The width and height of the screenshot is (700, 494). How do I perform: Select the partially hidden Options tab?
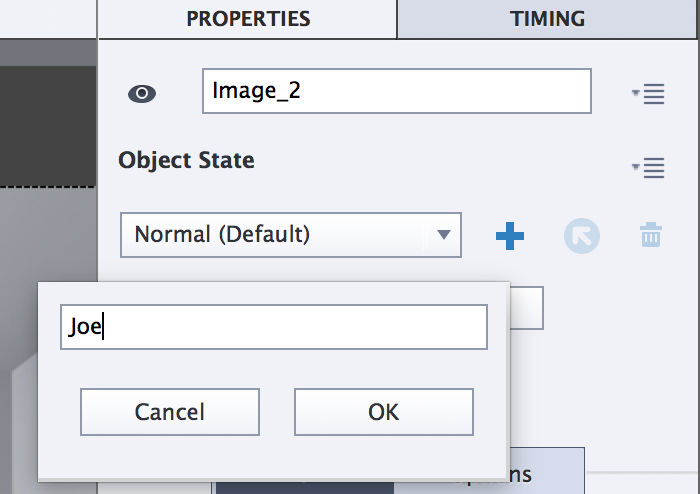point(547,470)
